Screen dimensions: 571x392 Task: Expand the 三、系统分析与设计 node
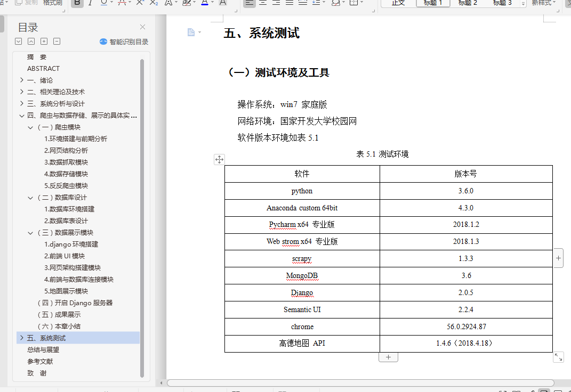(x=21, y=104)
